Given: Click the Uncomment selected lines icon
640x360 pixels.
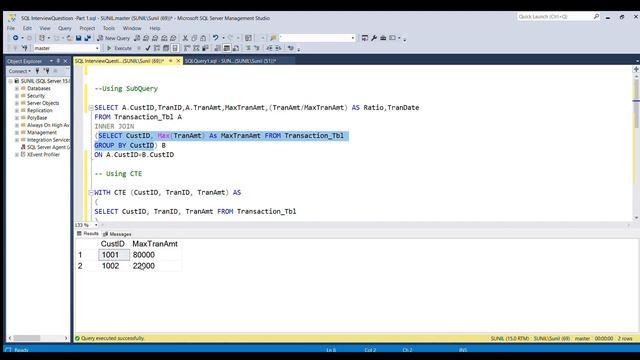Looking at the screenshot, I should [x=257, y=48].
